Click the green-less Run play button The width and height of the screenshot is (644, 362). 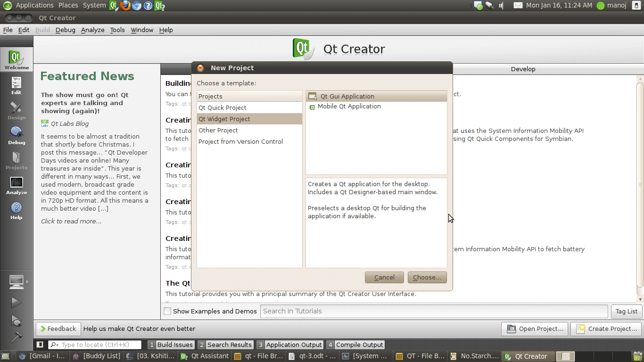point(17,302)
